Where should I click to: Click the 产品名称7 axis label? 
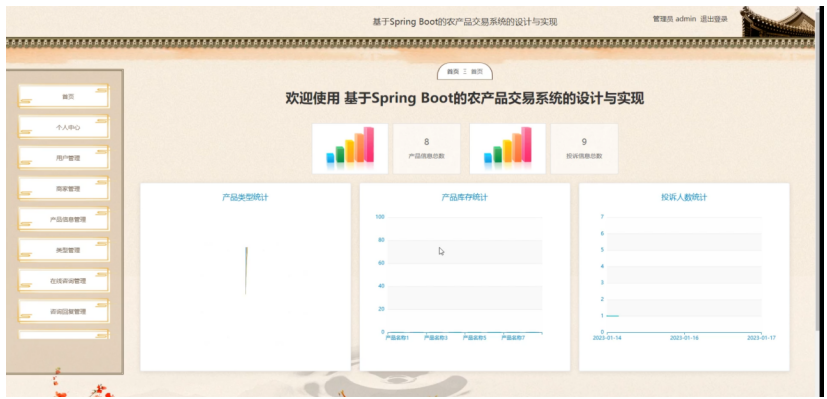coord(513,337)
